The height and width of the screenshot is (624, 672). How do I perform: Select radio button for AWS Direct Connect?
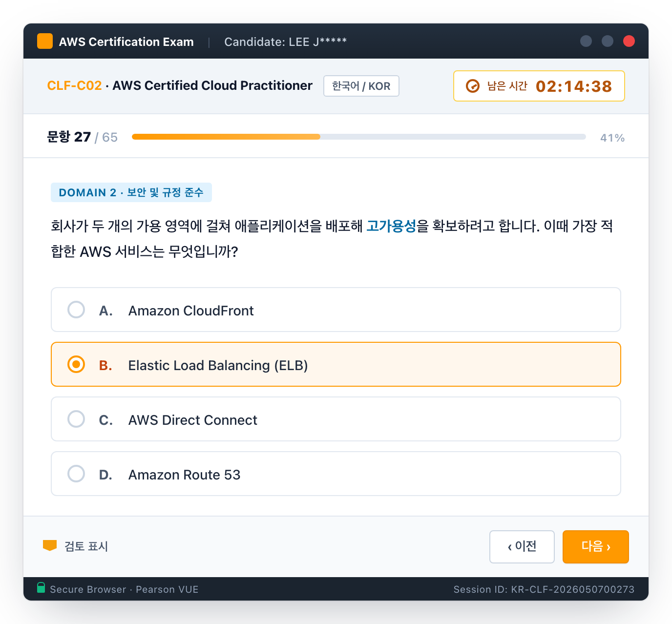coord(76,419)
